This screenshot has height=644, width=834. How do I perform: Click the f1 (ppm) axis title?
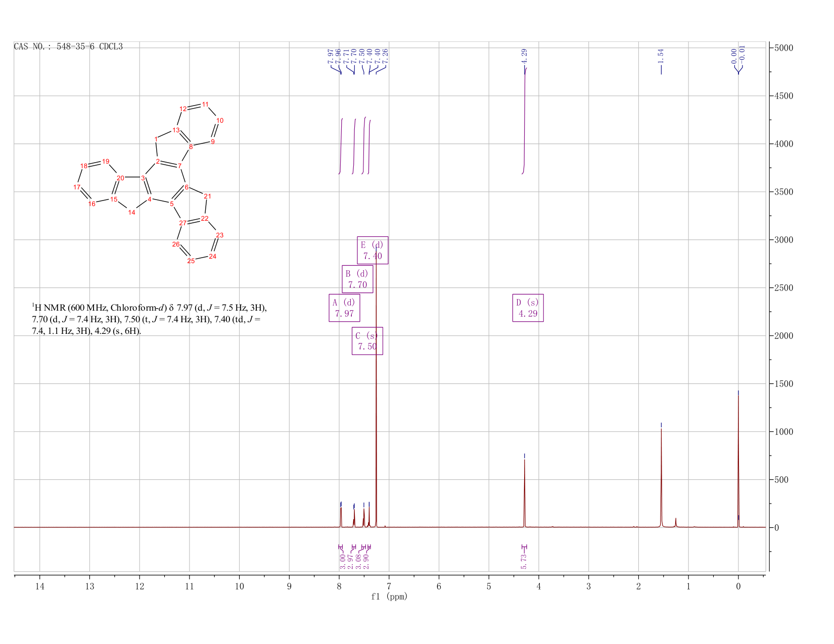pyautogui.click(x=389, y=597)
